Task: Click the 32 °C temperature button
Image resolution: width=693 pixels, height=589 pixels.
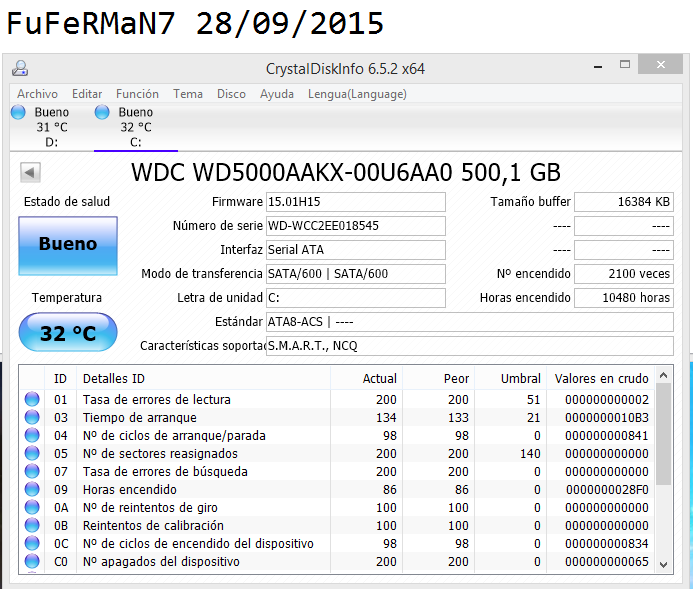Action: coord(68,333)
